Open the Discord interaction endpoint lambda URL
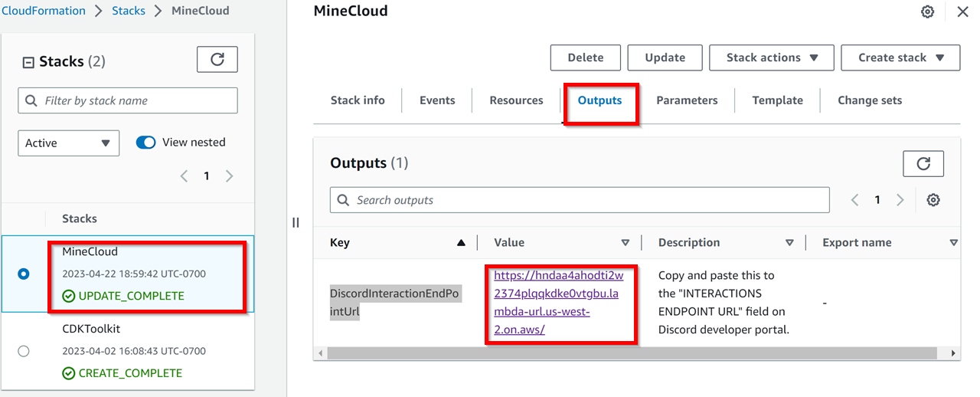This screenshot has width=980, height=397. (x=559, y=302)
